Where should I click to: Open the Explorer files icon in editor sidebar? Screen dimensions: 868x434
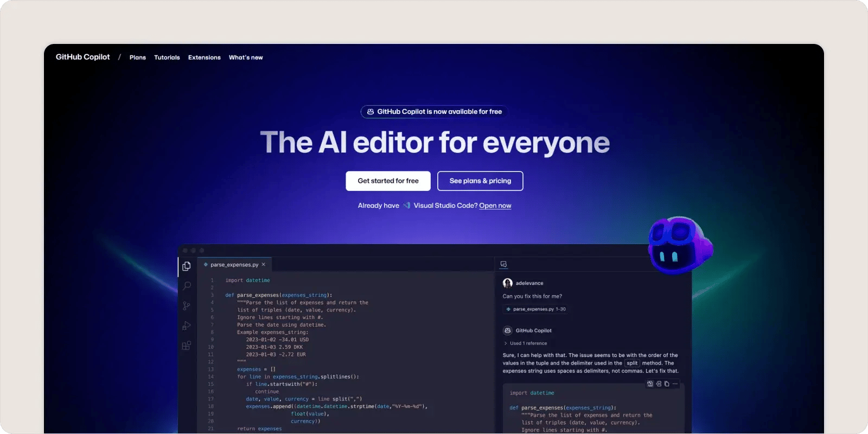point(187,266)
